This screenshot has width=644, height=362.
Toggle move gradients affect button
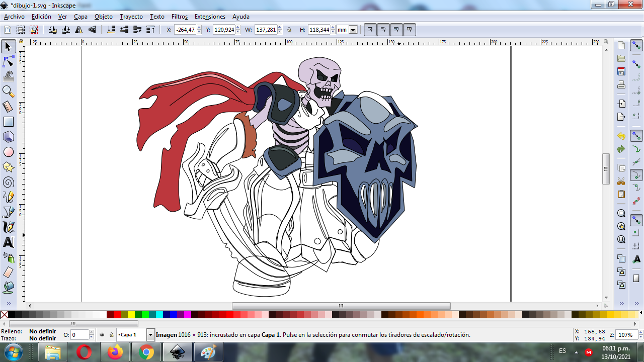tap(396, 30)
